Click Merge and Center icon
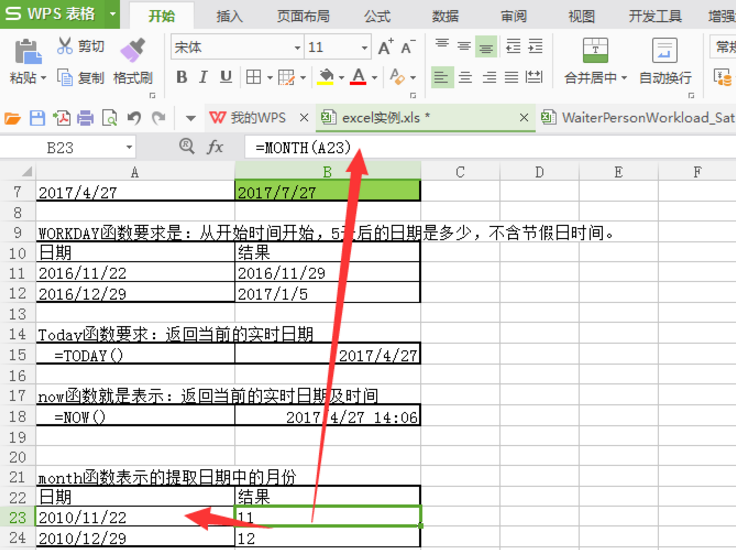The height and width of the screenshot is (550, 736). [595, 50]
